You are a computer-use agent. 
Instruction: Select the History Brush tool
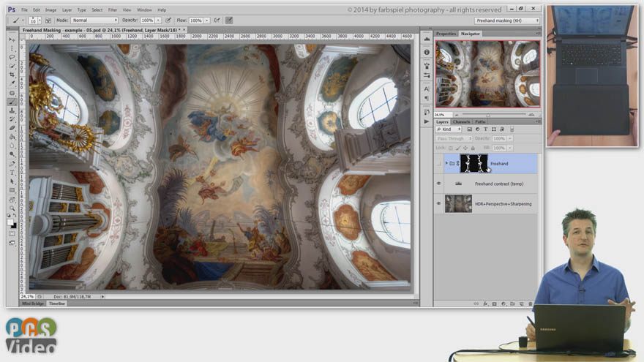(x=12, y=119)
